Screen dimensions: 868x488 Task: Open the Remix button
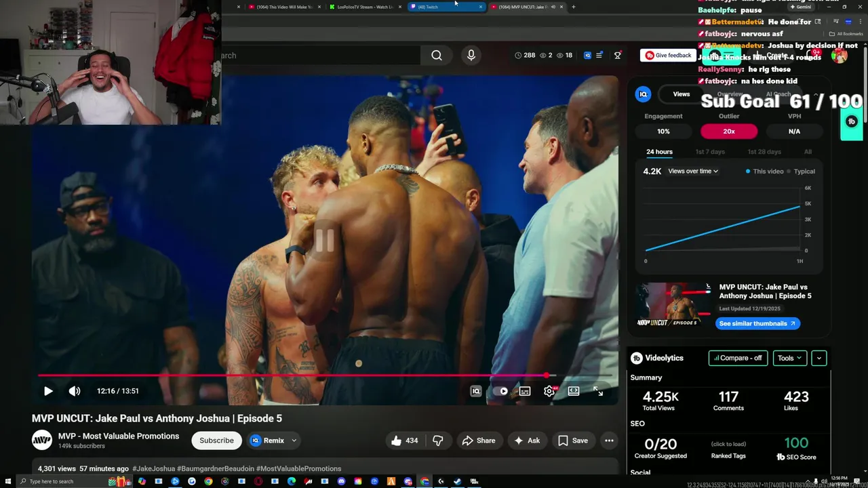tap(267, 441)
